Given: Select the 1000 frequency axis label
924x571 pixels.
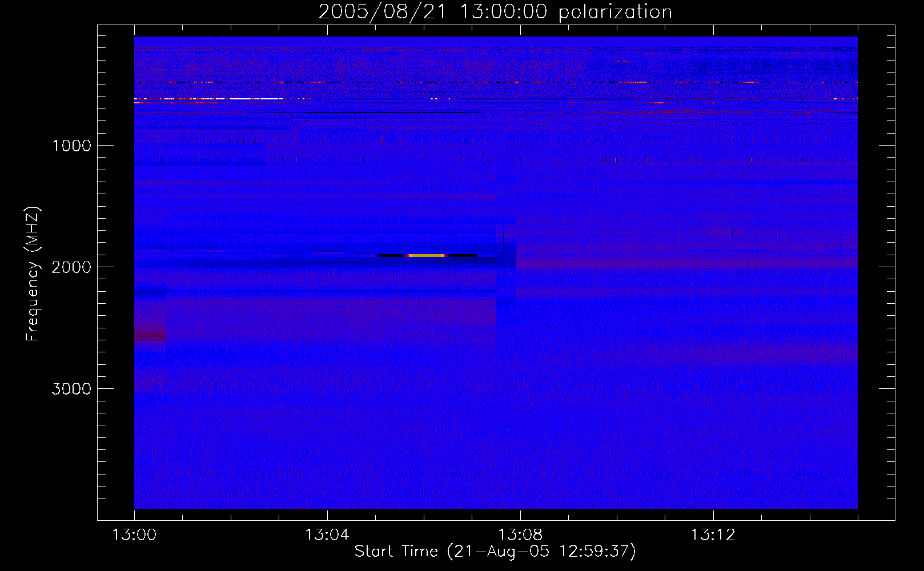Looking at the screenshot, I should click(x=71, y=146).
